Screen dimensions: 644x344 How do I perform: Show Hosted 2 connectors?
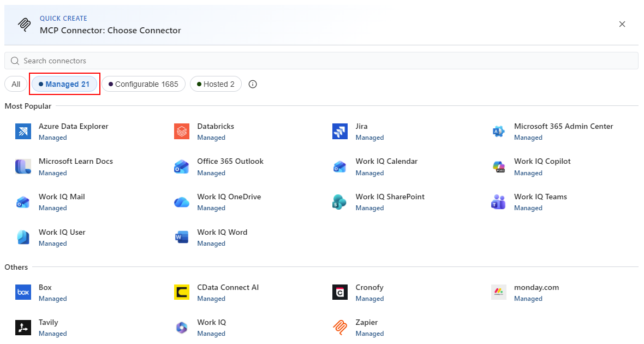click(216, 84)
